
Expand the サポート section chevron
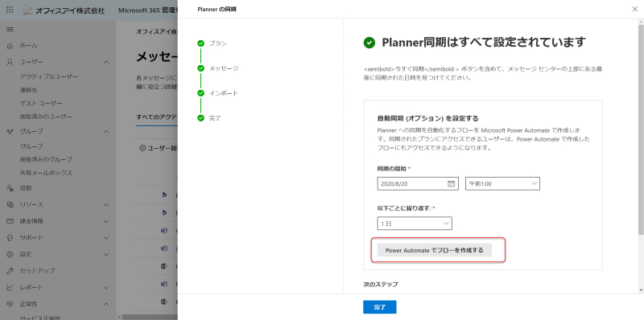click(106, 237)
